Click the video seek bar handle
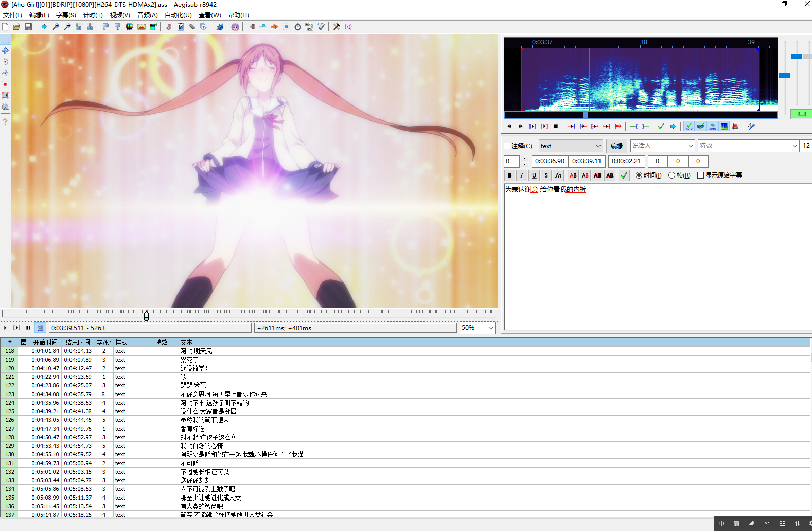 [146, 316]
